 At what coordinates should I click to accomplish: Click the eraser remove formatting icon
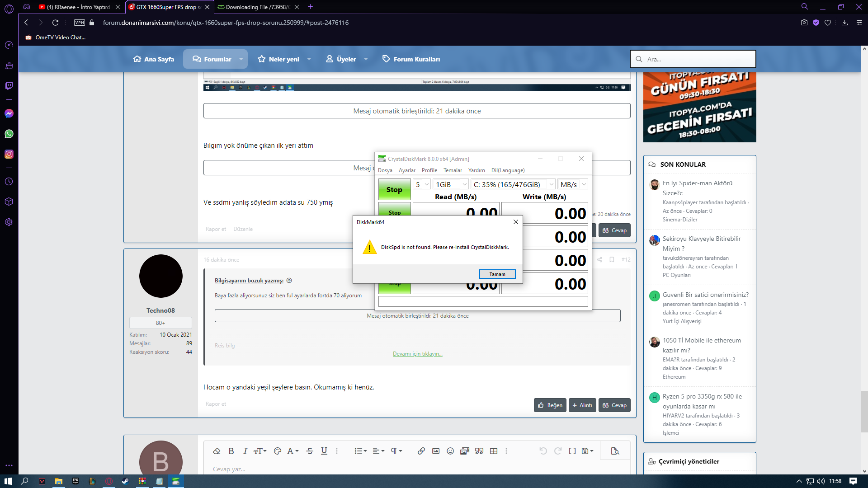tap(217, 451)
